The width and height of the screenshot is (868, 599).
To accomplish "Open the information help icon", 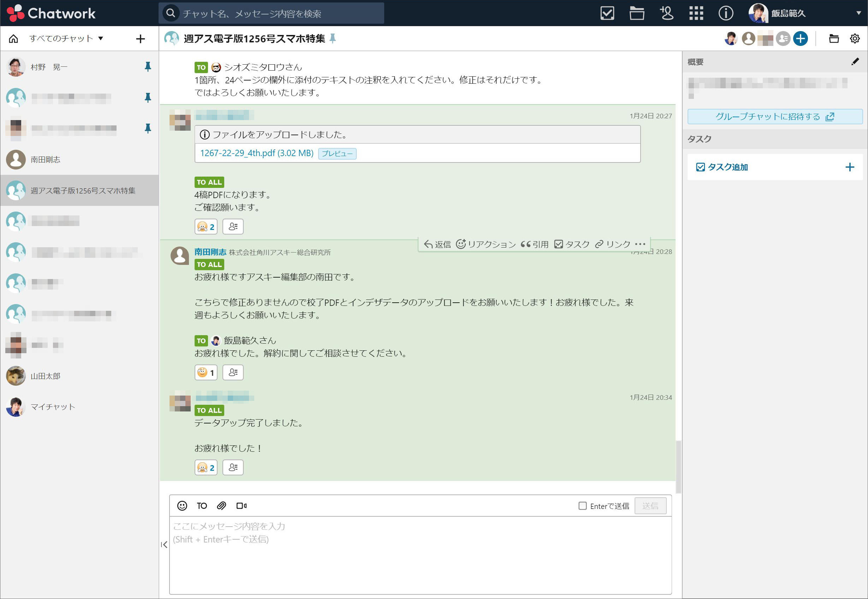I will pos(726,13).
